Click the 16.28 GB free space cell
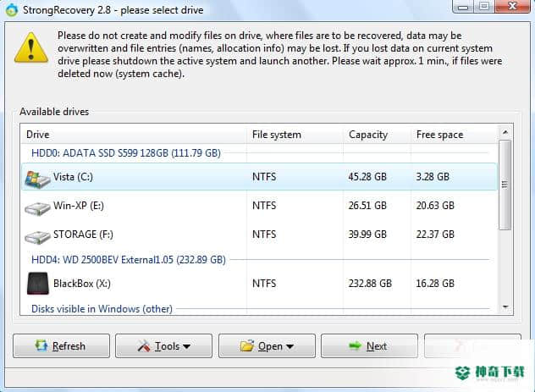 (x=435, y=283)
